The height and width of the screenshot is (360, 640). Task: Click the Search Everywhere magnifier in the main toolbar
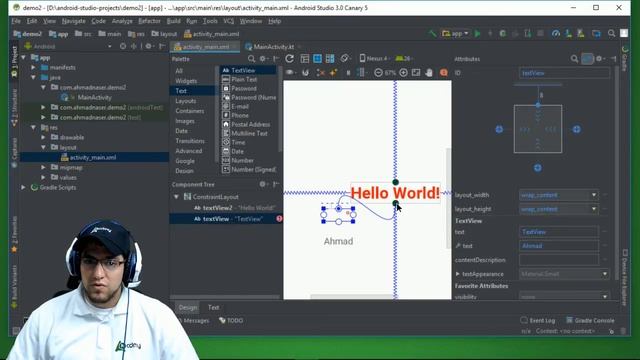[x=611, y=33]
